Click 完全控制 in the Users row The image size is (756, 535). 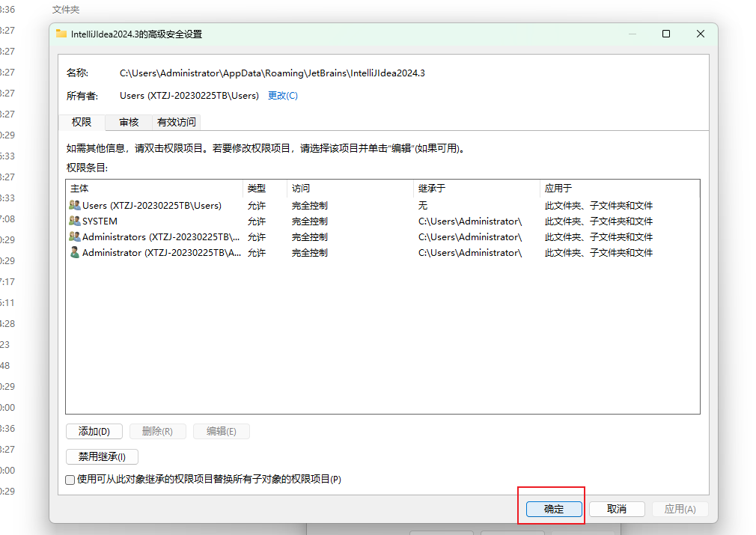click(x=310, y=205)
